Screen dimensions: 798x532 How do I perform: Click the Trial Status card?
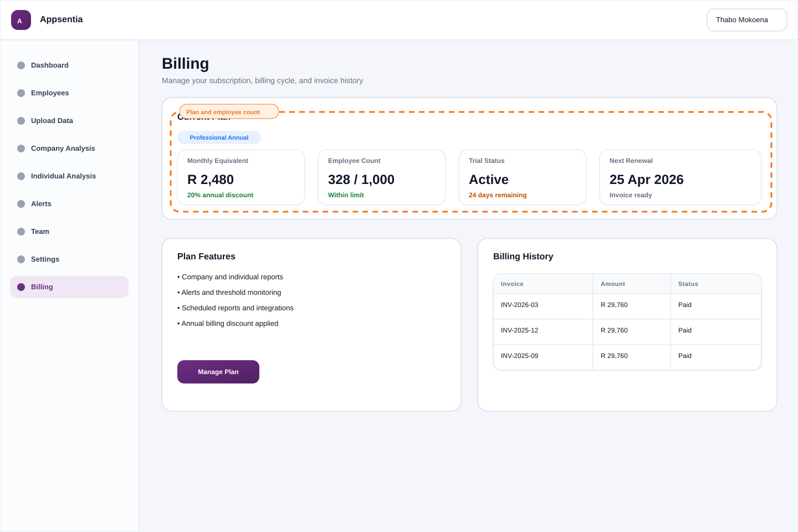point(523,177)
